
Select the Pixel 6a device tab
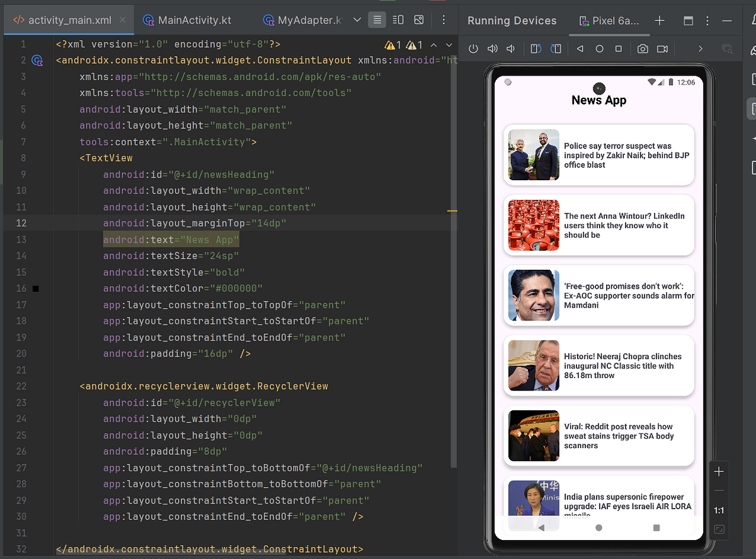point(609,20)
